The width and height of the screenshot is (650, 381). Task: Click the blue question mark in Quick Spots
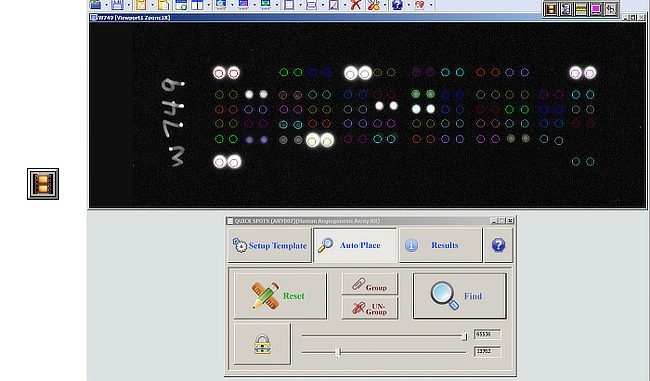[498, 245]
